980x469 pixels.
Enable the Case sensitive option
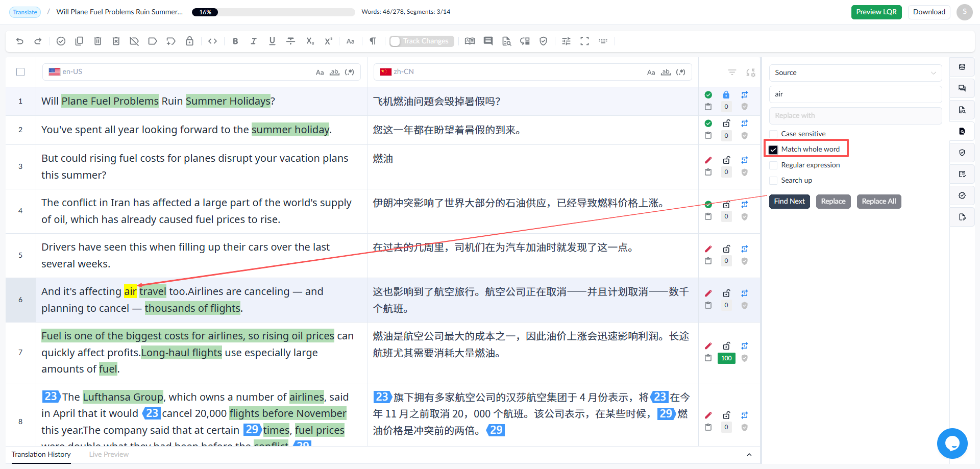[773, 134]
